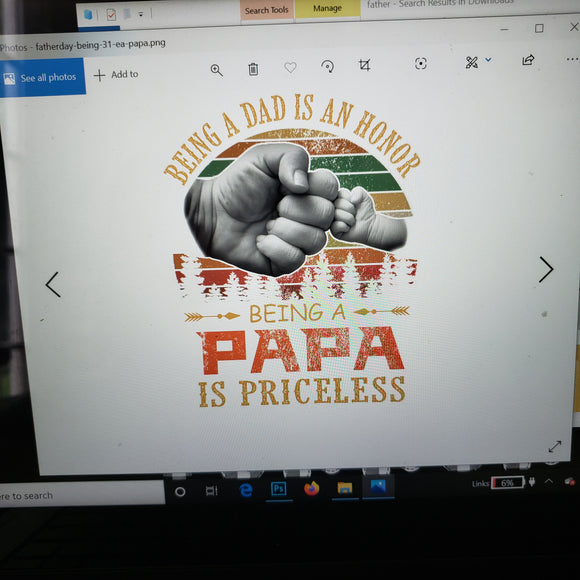
Task: Click the blue folder icon in Explorer title bar
Action: [88, 15]
